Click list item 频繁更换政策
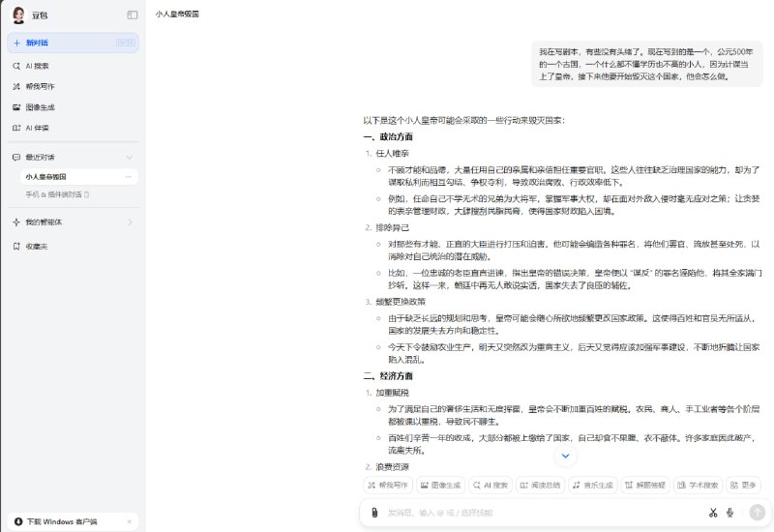 401,302
